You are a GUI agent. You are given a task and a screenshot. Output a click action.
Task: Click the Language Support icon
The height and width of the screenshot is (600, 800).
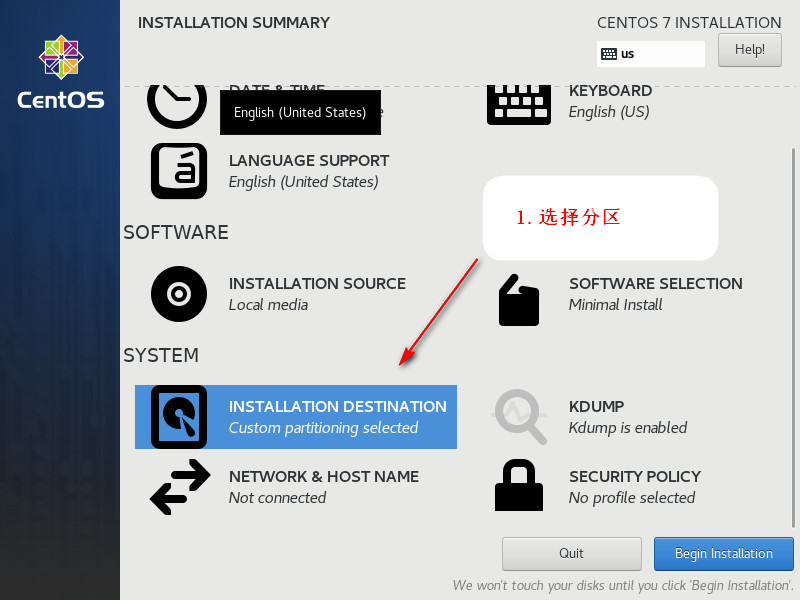[179, 171]
